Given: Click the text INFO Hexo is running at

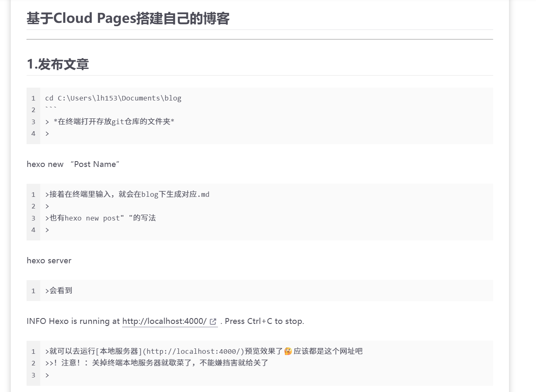Looking at the screenshot, I should point(73,321).
